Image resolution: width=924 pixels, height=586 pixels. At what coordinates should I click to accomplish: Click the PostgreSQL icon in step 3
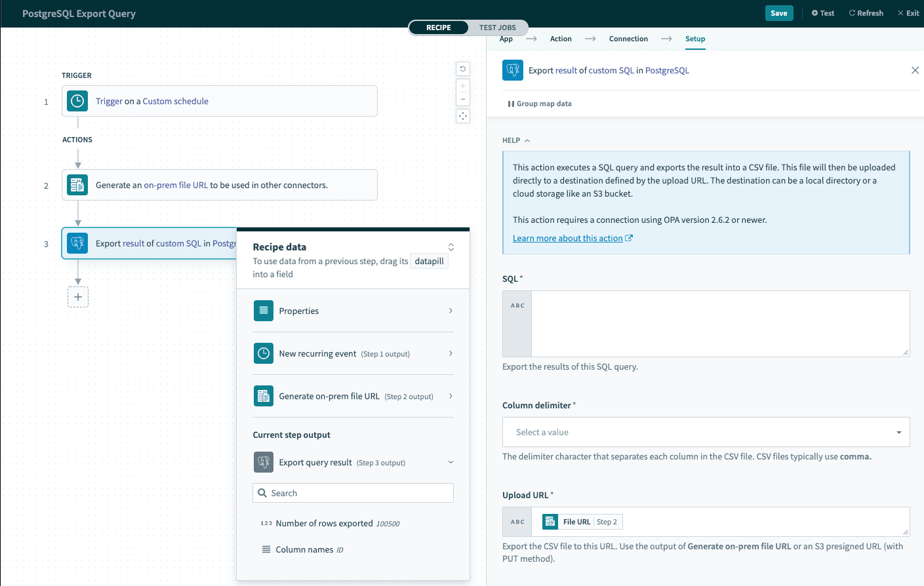[x=77, y=243]
